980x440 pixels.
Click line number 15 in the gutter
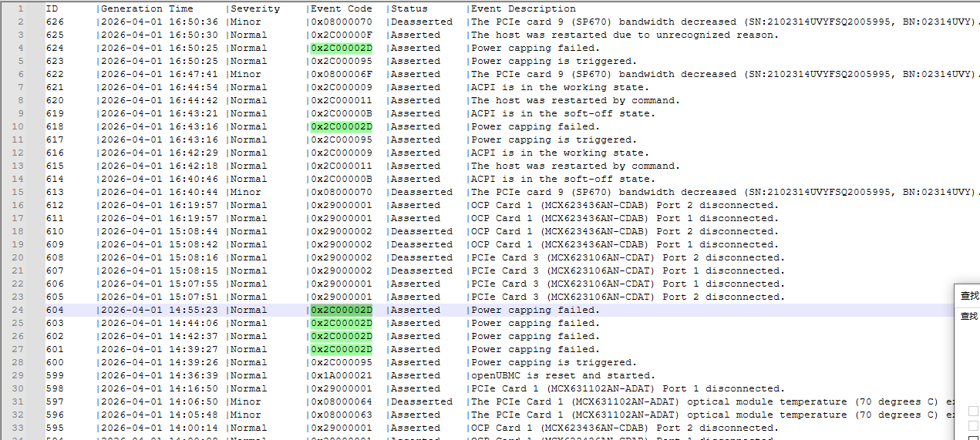(18, 192)
